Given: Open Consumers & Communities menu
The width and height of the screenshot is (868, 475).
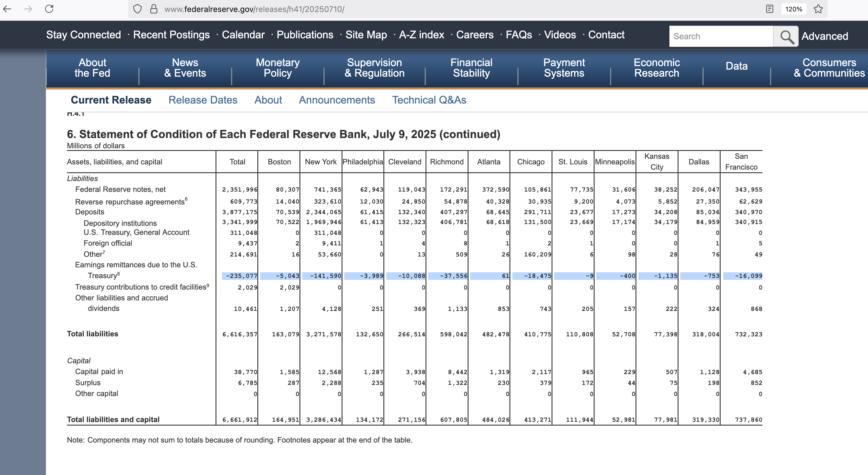Looking at the screenshot, I should click(x=829, y=68).
